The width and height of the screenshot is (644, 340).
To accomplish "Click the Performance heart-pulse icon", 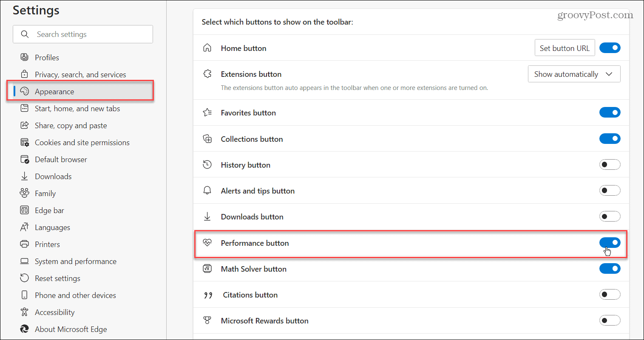I will pos(207,242).
